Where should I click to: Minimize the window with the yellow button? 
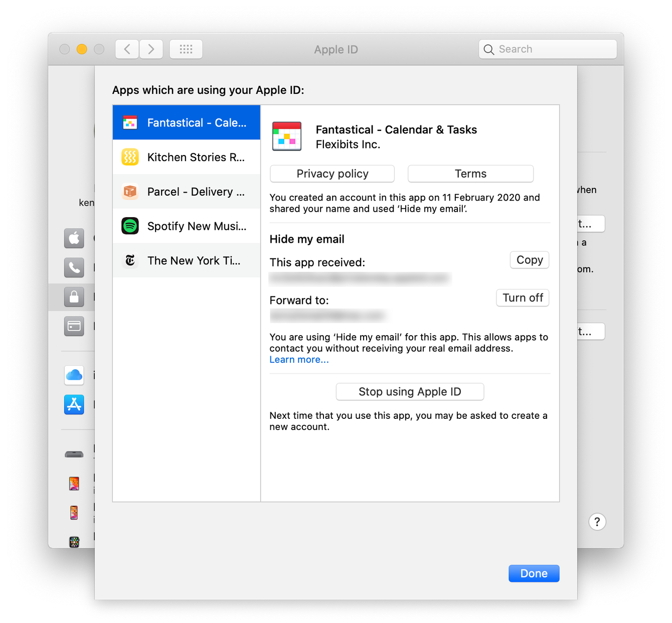pyautogui.click(x=82, y=49)
